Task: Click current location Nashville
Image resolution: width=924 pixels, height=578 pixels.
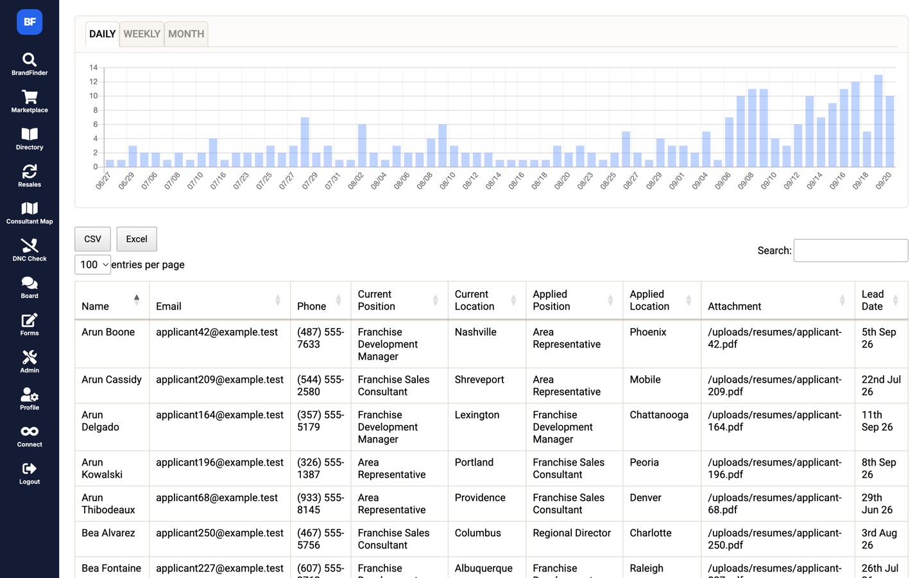Action: click(x=475, y=332)
